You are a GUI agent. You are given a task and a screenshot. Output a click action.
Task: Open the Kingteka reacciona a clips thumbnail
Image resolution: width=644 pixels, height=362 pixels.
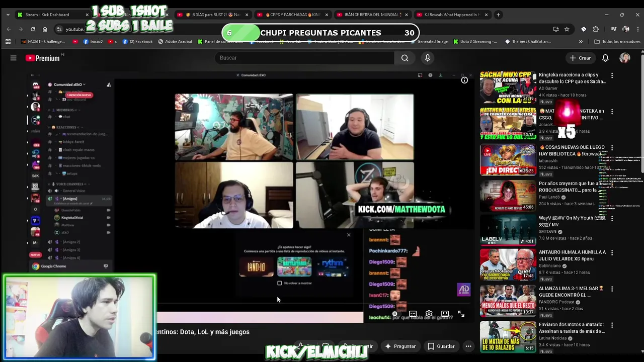pyautogui.click(x=508, y=87)
